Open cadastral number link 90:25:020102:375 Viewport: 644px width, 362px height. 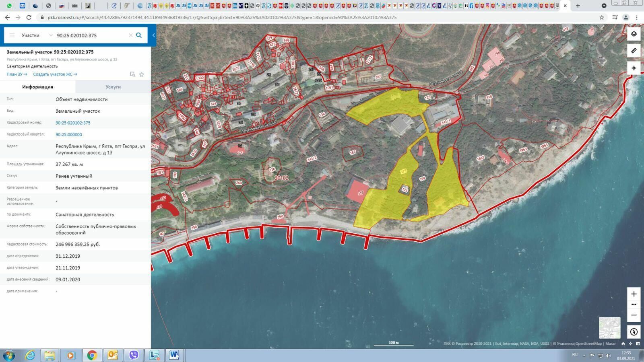tap(73, 123)
